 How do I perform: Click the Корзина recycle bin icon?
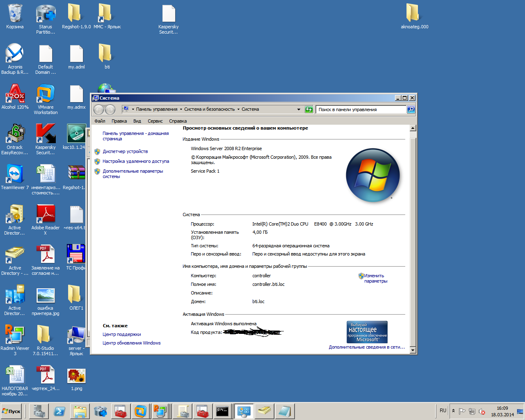pyautogui.click(x=15, y=16)
